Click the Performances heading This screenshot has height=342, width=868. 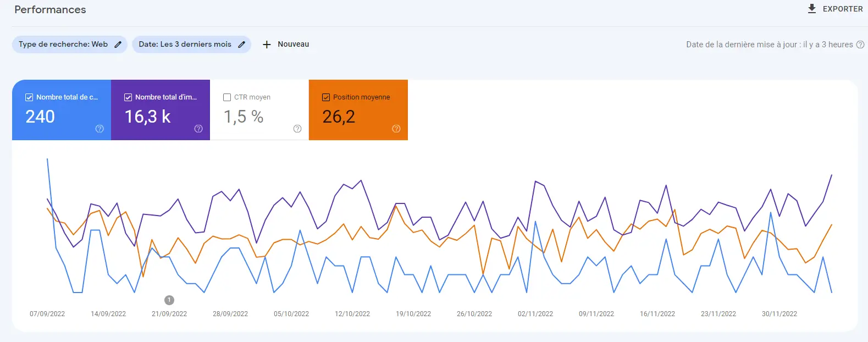[50, 9]
